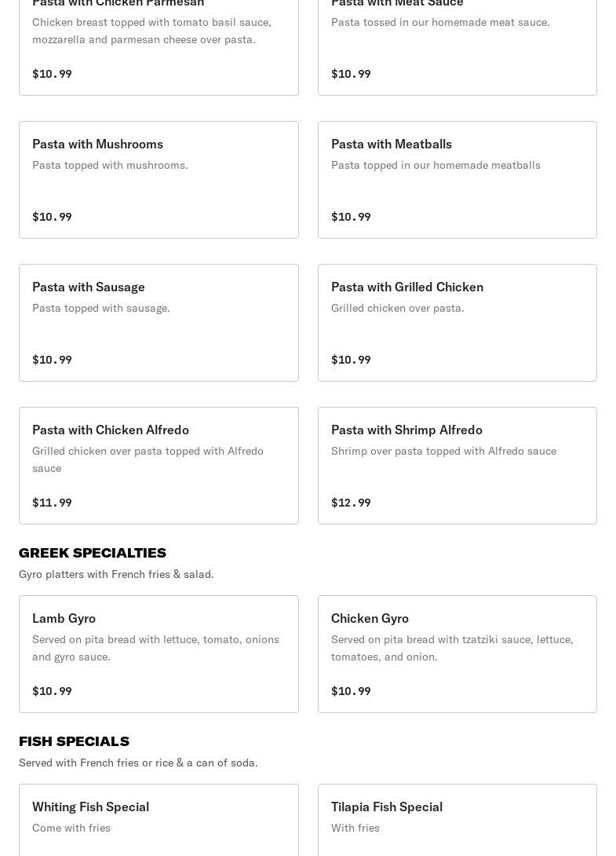Select the Pasta with Meatballs menu item
Image resolution: width=616 pixels, height=856 pixels.
[457, 180]
